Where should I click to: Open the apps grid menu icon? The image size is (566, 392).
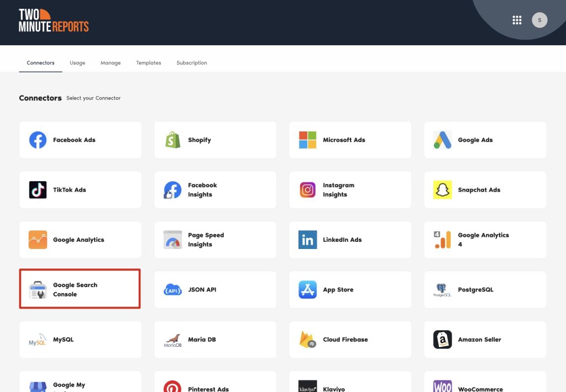point(517,20)
